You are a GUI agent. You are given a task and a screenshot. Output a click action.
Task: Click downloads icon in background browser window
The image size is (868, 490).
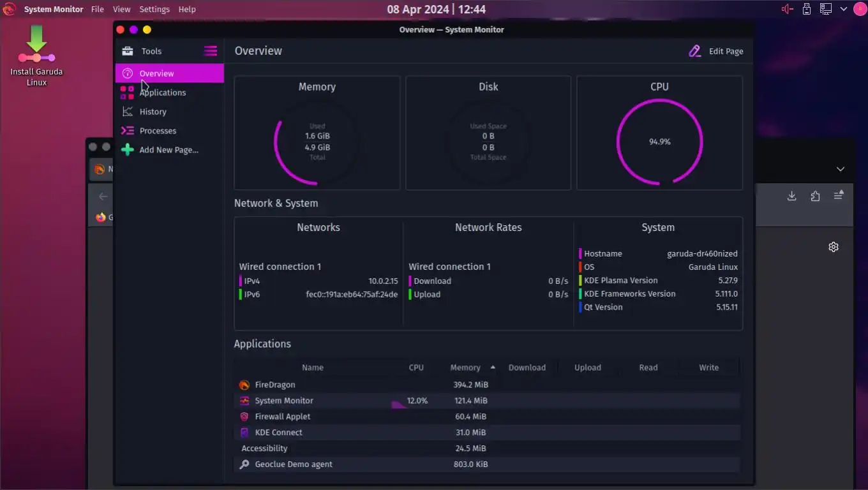pyautogui.click(x=791, y=196)
